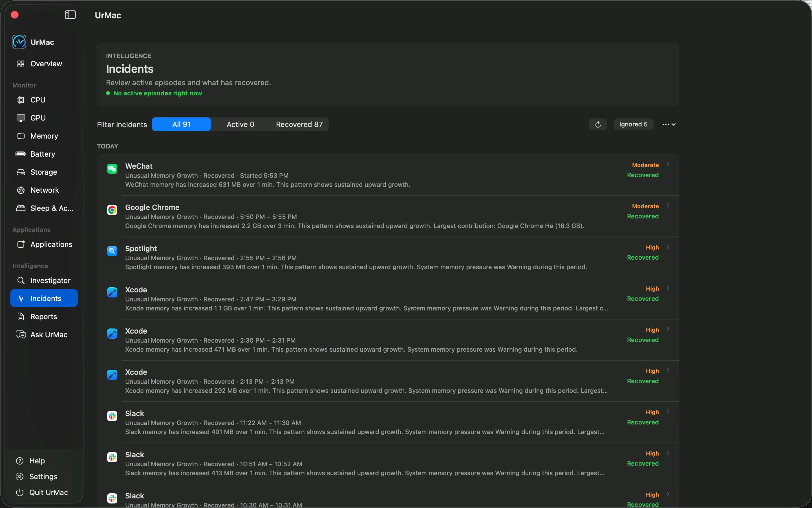
Task: Click the refresh incidents icon button
Action: (x=598, y=124)
